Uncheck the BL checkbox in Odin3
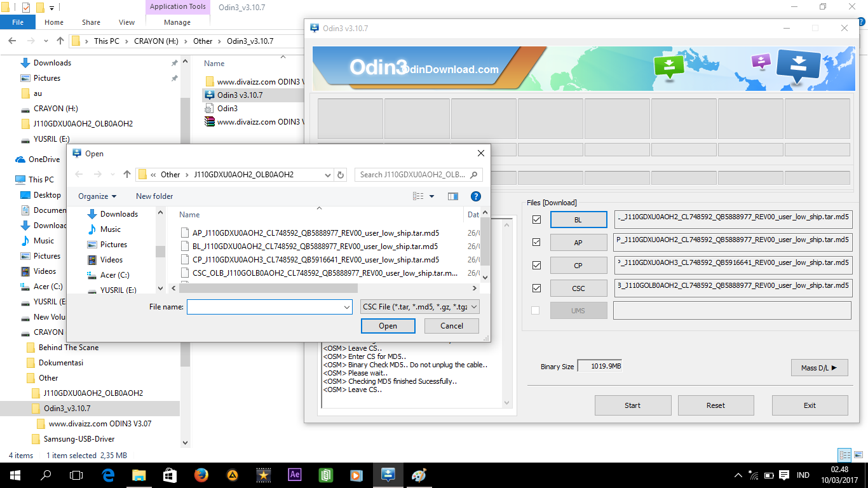The image size is (868, 488). (537, 219)
